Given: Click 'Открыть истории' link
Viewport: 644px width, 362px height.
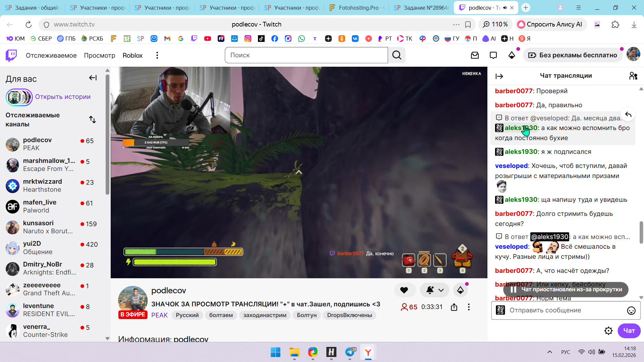Looking at the screenshot, I should (x=63, y=97).
